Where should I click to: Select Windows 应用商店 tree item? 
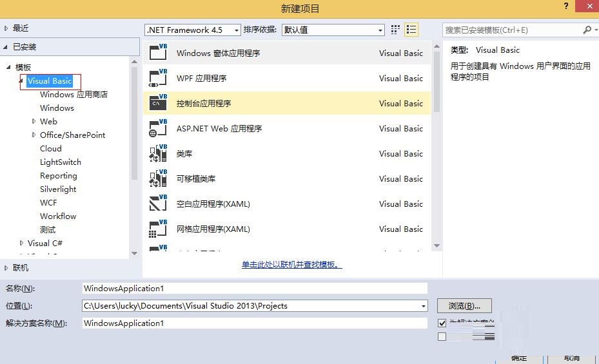pyautogui.click(x=74, y=94)
